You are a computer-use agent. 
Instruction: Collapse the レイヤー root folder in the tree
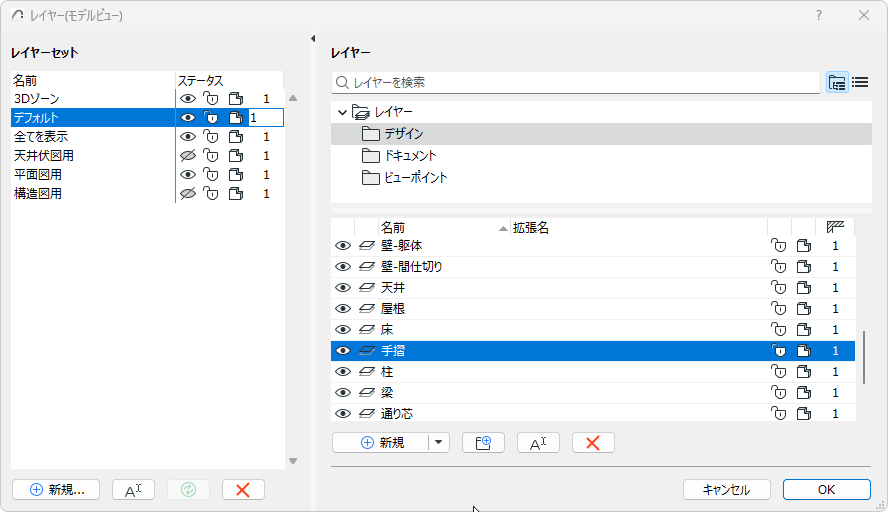tap(342, 112)
